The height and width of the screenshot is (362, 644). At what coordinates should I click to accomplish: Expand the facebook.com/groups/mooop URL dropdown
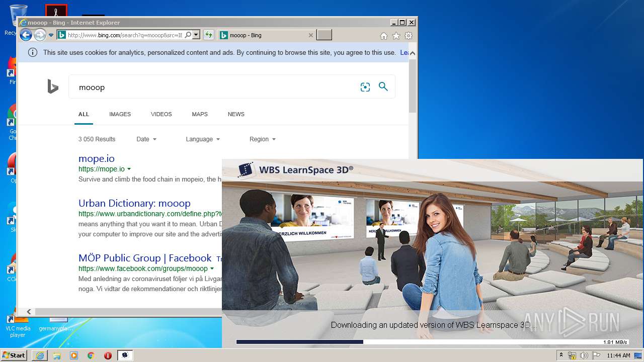pyautogui.click(x=212, y=268)
